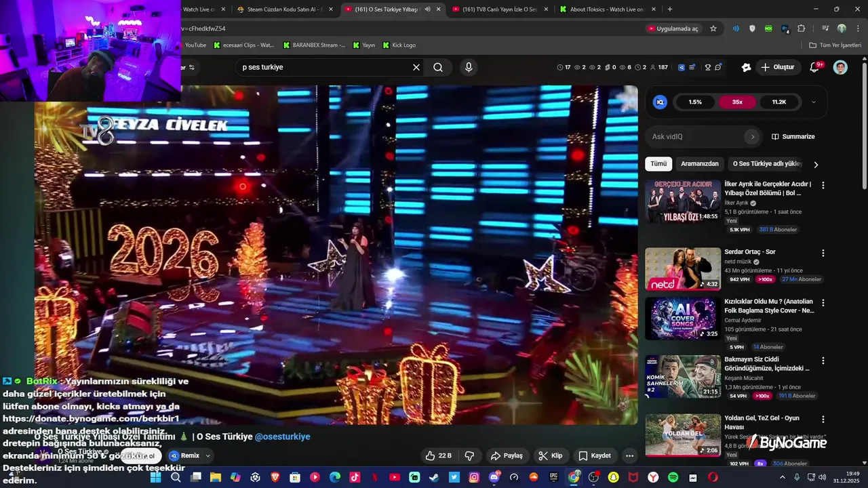Bookmark this page with the star icon
This screenshot has height=488, width=868.
tap(713, 28)
